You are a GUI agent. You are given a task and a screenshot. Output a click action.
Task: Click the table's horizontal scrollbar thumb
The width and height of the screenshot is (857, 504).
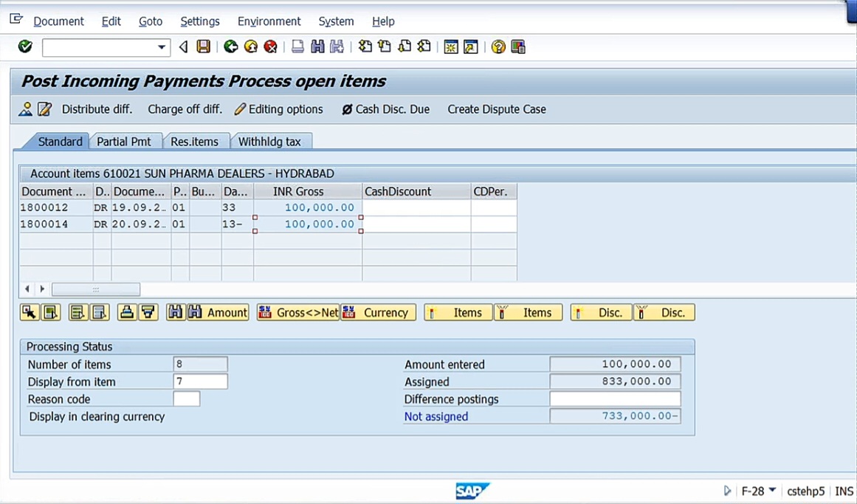click(96, 289)
